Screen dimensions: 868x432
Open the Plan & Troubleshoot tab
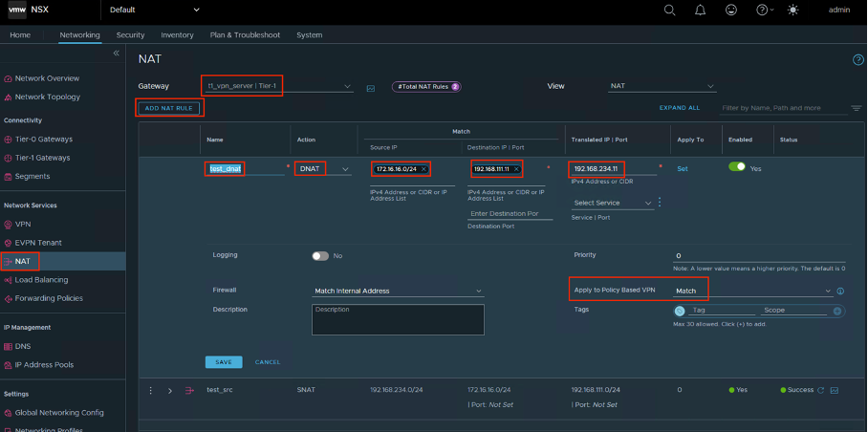click(x=245, y=34)
